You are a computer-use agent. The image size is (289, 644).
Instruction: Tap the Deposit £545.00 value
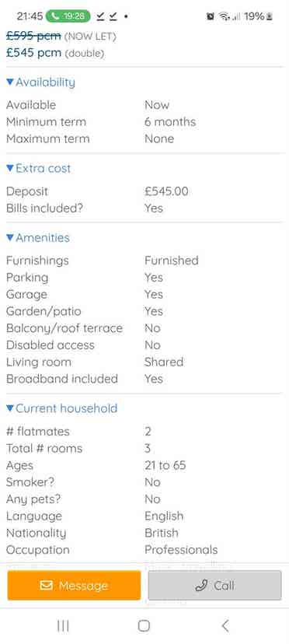[166, 191]
